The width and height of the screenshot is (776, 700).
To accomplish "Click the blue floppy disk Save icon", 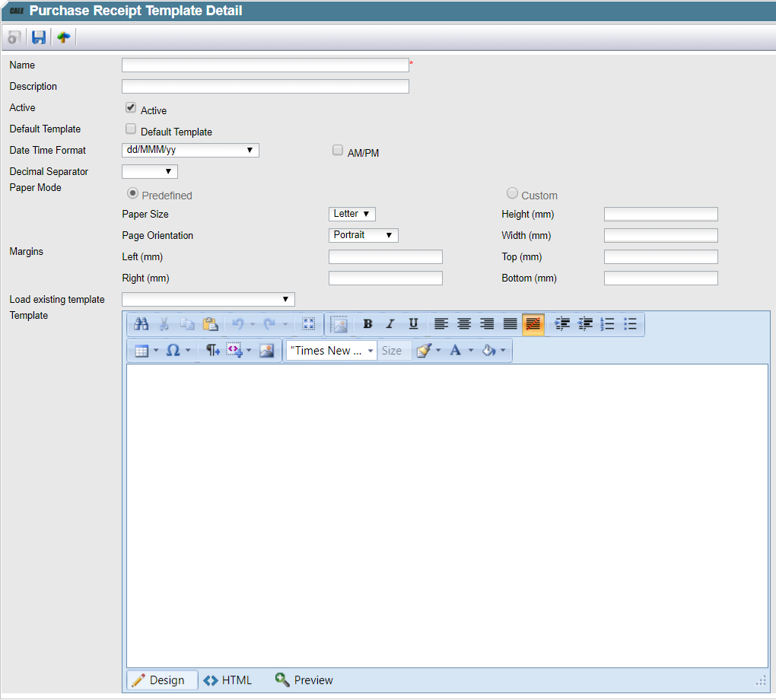I will (x=39, y=37).
